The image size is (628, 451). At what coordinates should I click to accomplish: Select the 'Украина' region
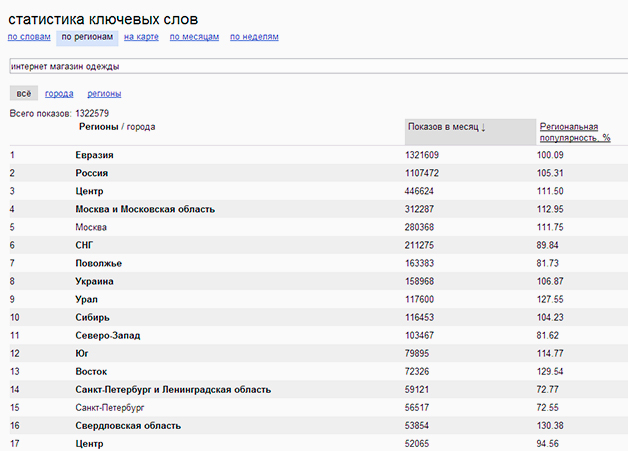[94, 282]
